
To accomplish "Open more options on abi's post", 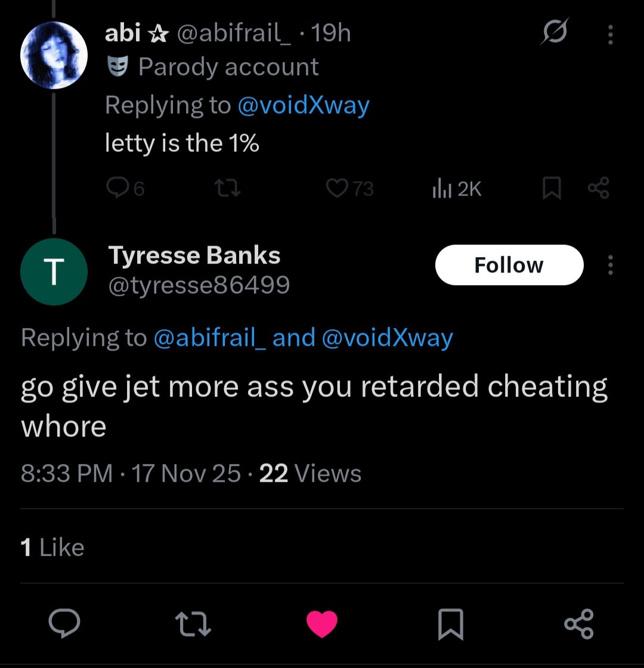I will 610,33.
